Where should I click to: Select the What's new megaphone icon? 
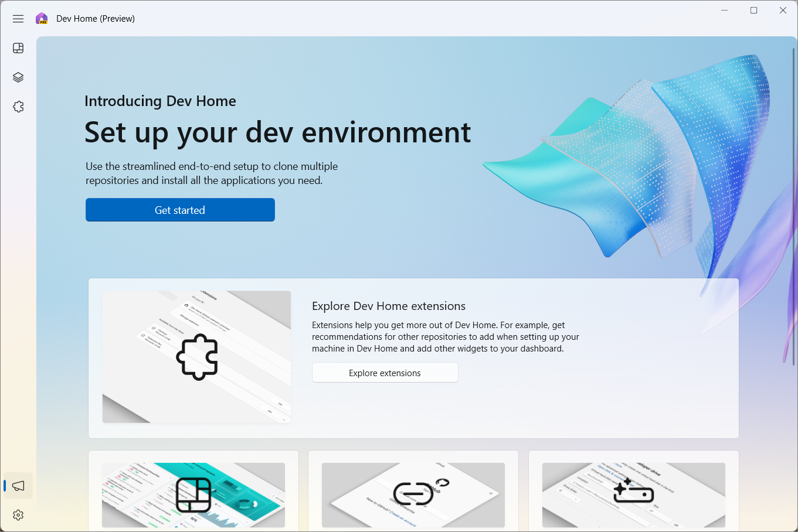tap(18, 485)
